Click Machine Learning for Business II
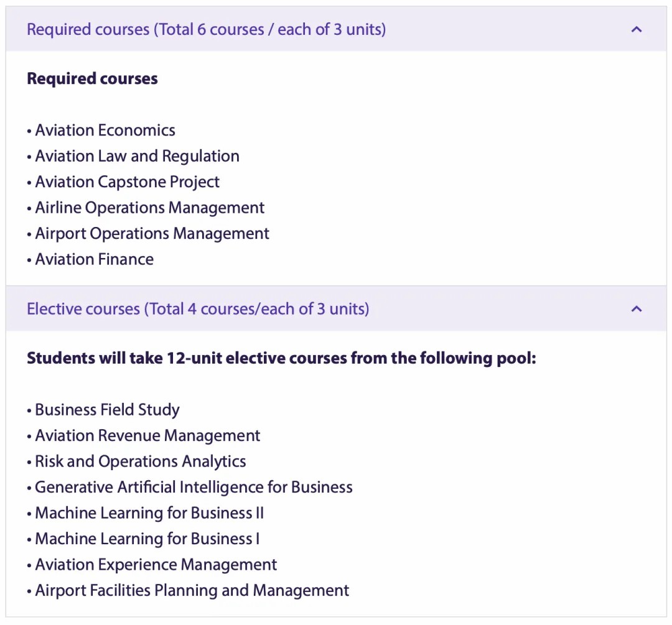672x625 pixels. pyautogui.click(x=149, y=514)
